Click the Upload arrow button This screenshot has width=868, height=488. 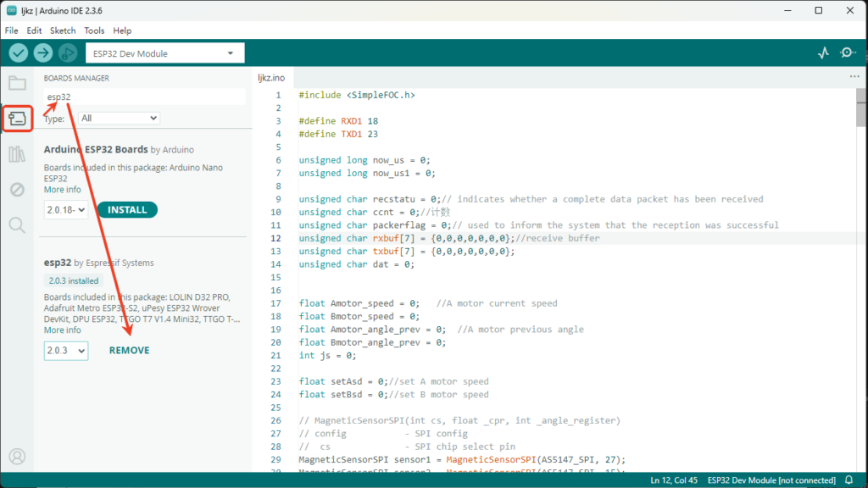click(x=43, y=53)
